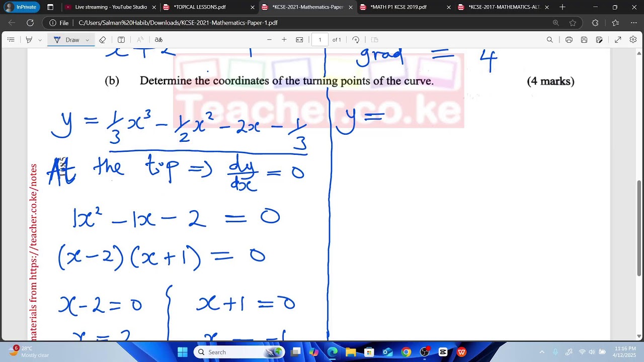
Task: Click the Read aloud icon
Action: click(x=140, y=40)
